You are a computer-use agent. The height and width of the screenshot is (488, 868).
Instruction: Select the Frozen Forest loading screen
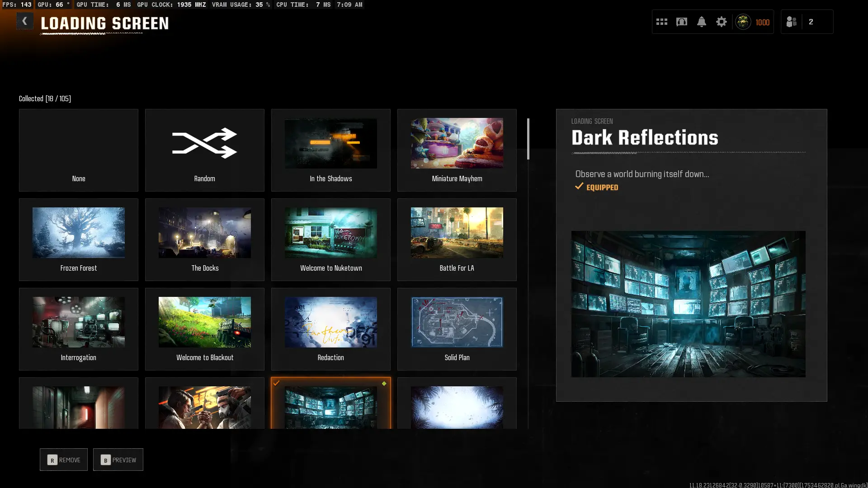click(79, 233)
